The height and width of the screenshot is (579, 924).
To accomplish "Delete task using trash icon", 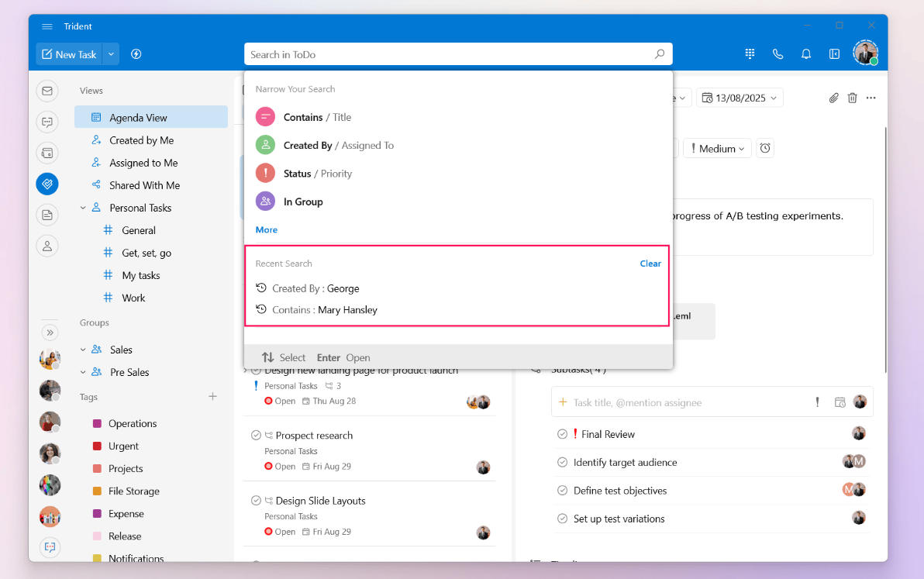I will (x=852, y=98).
